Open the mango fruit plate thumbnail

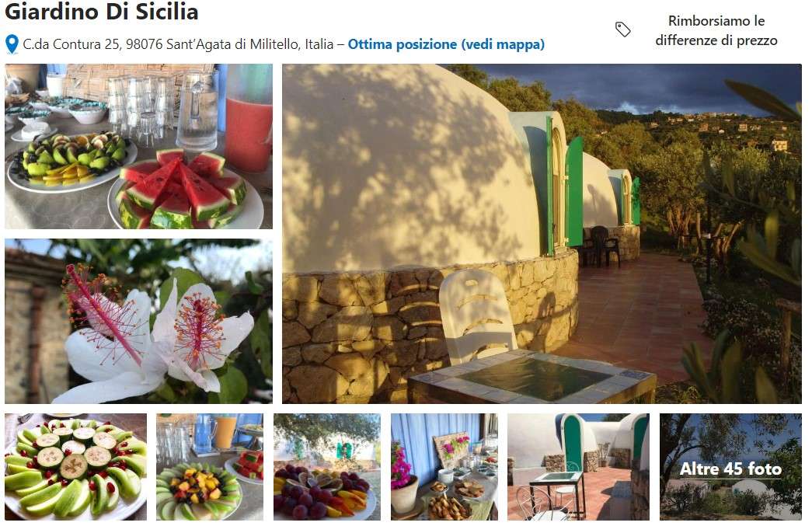(x=210, y=467)
